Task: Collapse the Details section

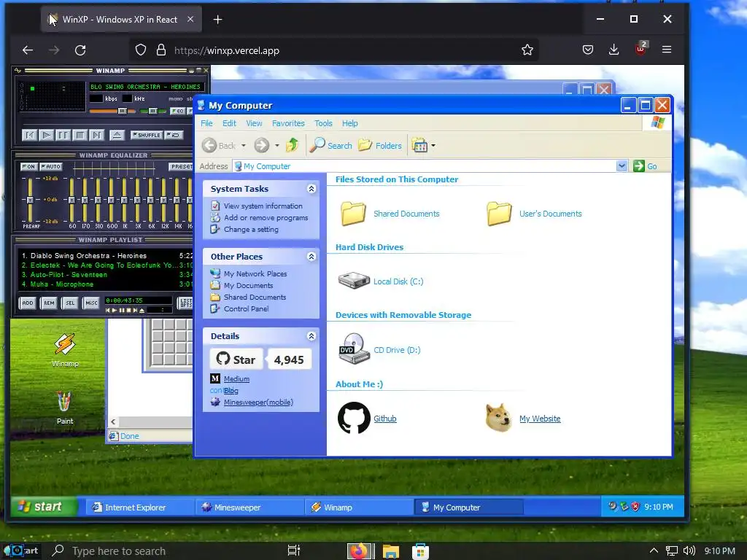Action: click(311, 335)
